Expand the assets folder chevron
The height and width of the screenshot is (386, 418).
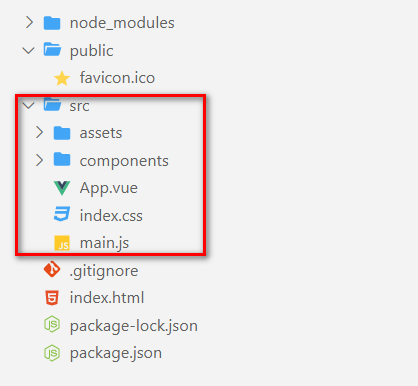(40, 132)
